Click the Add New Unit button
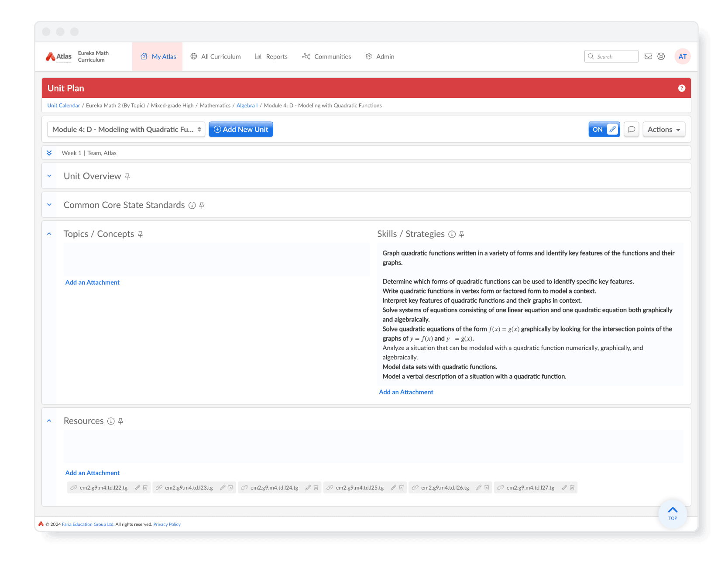728x586 pixels. point(241,129)
